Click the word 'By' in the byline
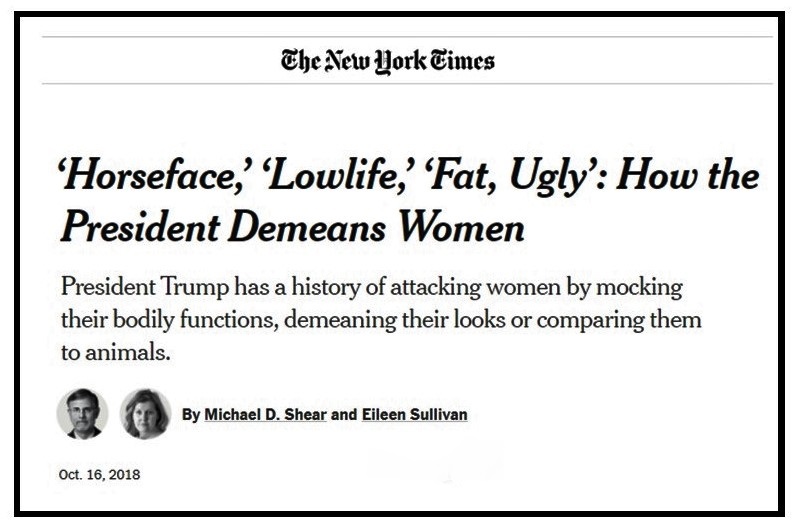 pos(191,414)
